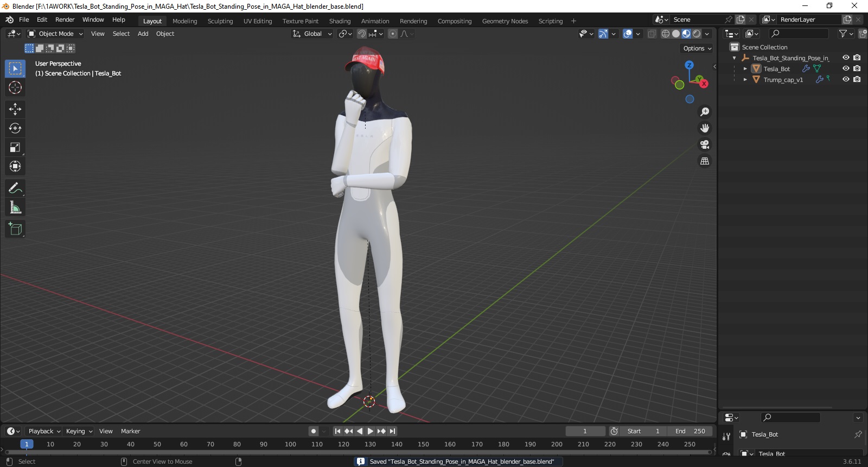868x467 pixels.
Task: Open the File menu
Action: 24,20
